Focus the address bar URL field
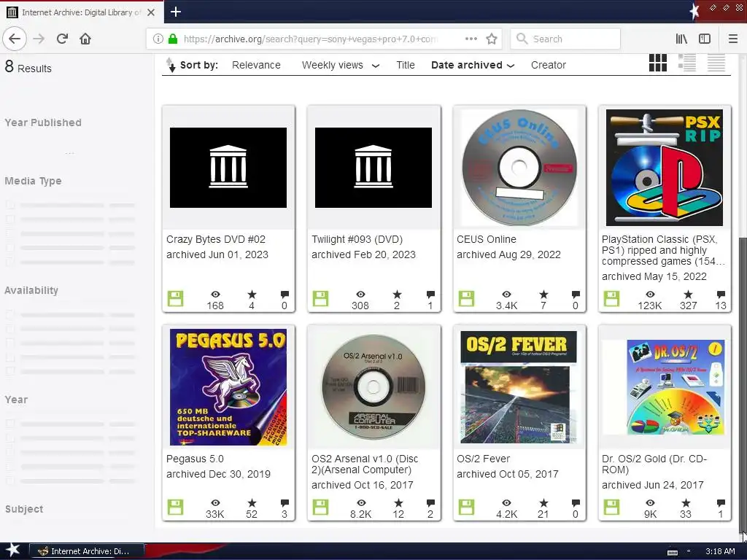Screen dimensions: 747x560 coord(309,39)
